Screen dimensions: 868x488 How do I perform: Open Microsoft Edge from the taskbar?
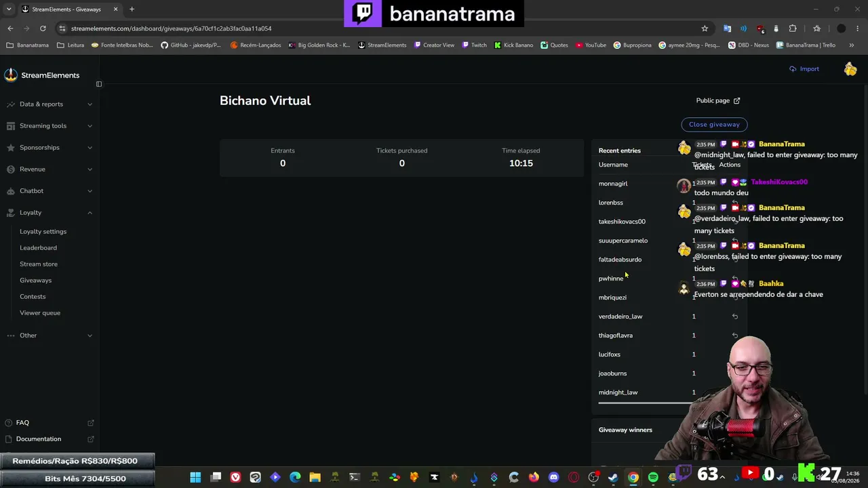pyautogui.click(x=295, y=477)
